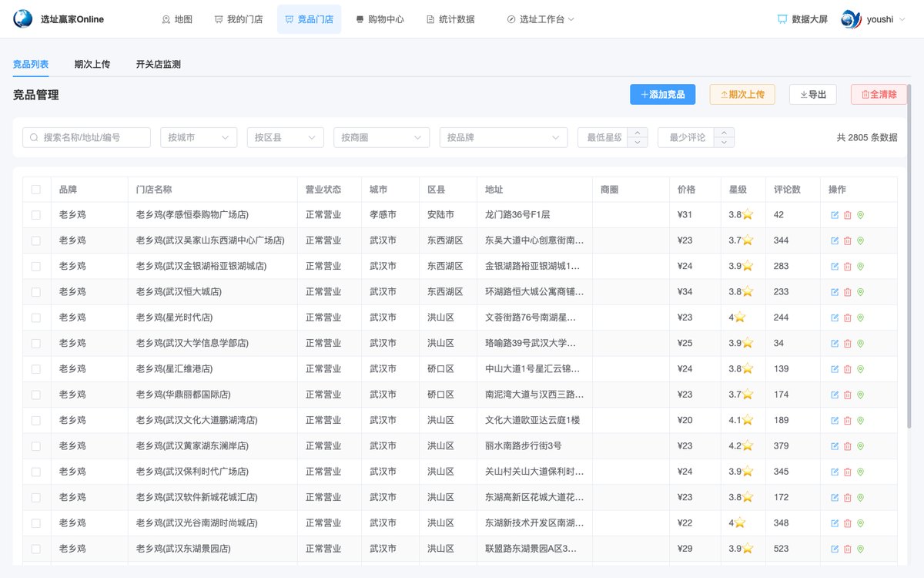Switch to the 开关店监测 tab

159,64
